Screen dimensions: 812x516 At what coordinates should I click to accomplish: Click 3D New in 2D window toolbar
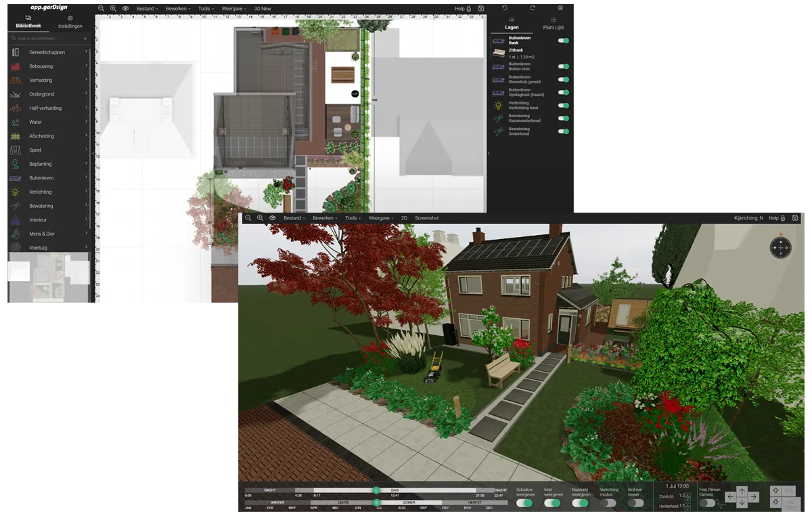pyautogui.click(x=263, y=9)
